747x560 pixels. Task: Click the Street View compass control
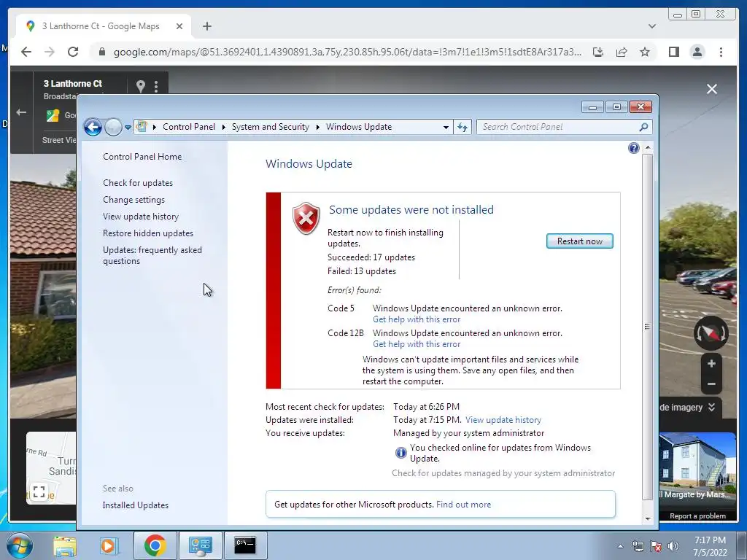point(711,332)
